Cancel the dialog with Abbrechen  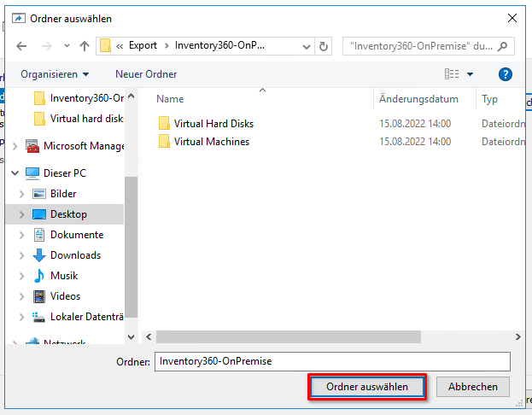tap(473, 387)
